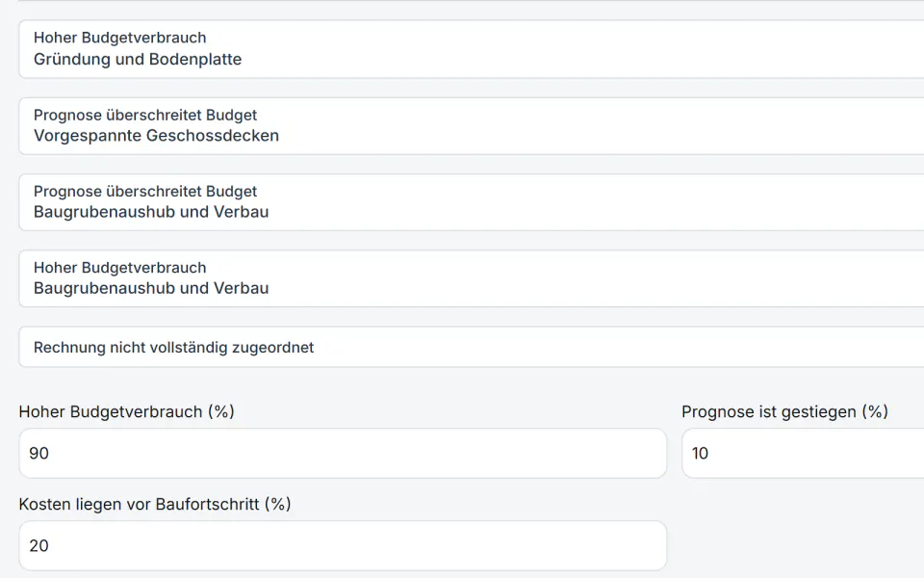
Task: Select Baugrubenaushub und Verbau under Hoher Budgetverbrauch
Action: click(x=151, y=288)
